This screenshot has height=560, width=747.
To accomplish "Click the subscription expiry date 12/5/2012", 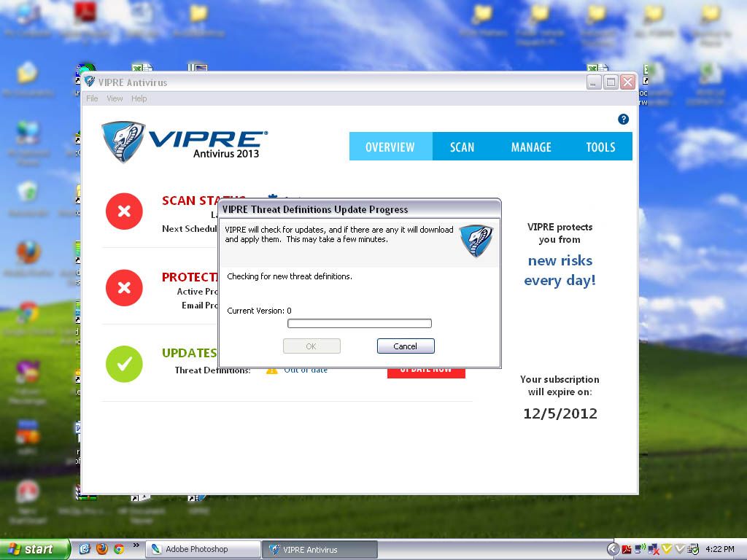I will tap(560, 413).
